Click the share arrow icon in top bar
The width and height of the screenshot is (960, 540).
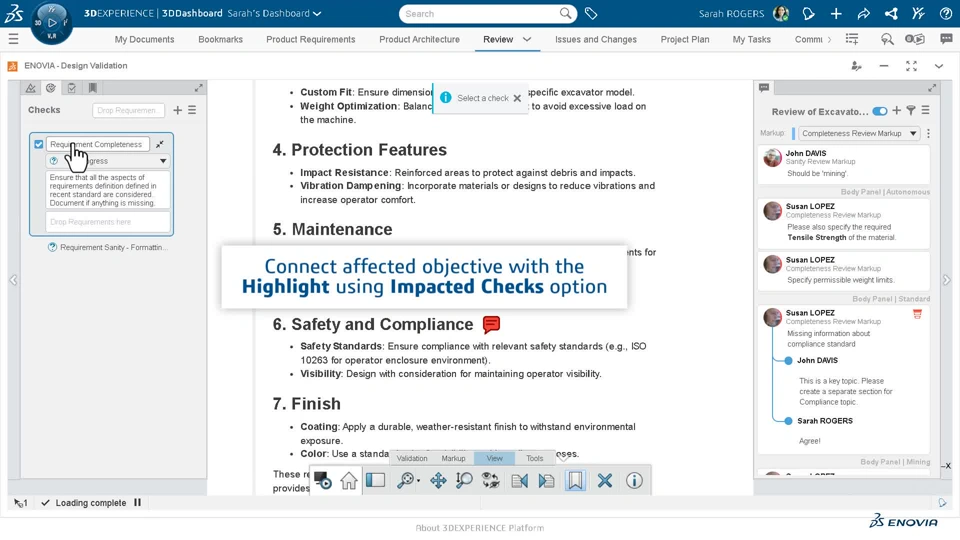863,13
